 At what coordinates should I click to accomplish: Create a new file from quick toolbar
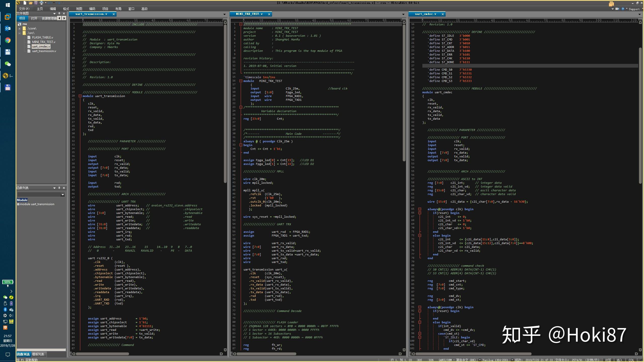coord(25,3)
